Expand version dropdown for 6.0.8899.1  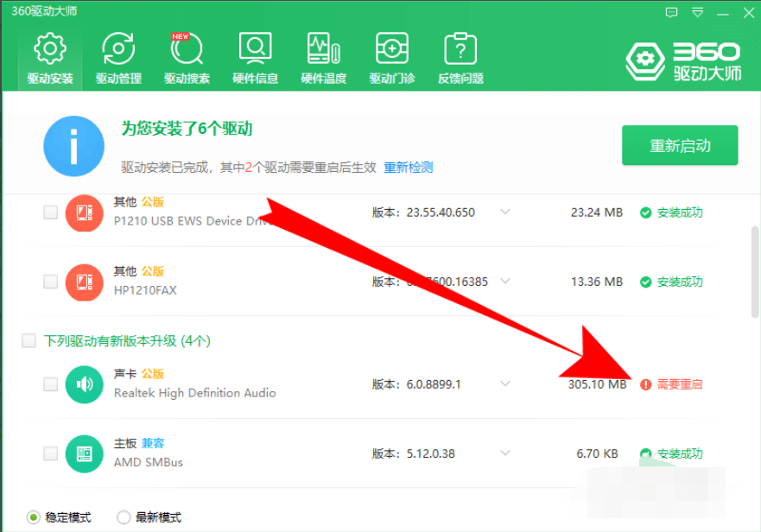[505, 383]
